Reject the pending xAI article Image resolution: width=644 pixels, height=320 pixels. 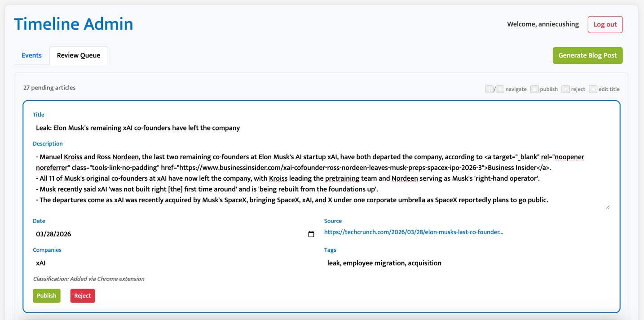(82, 296)
